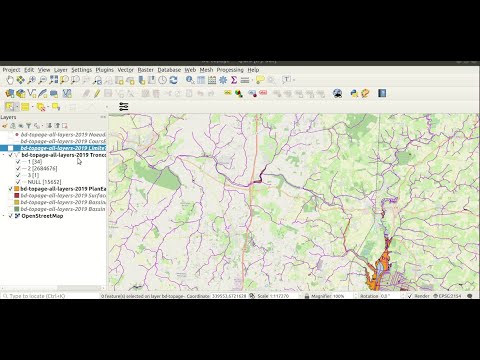The width and height of the screenshot is (480, 360).
Task: Select the bd-topage Surface layer
Action: pyautogui.click(x=63, y=196)
